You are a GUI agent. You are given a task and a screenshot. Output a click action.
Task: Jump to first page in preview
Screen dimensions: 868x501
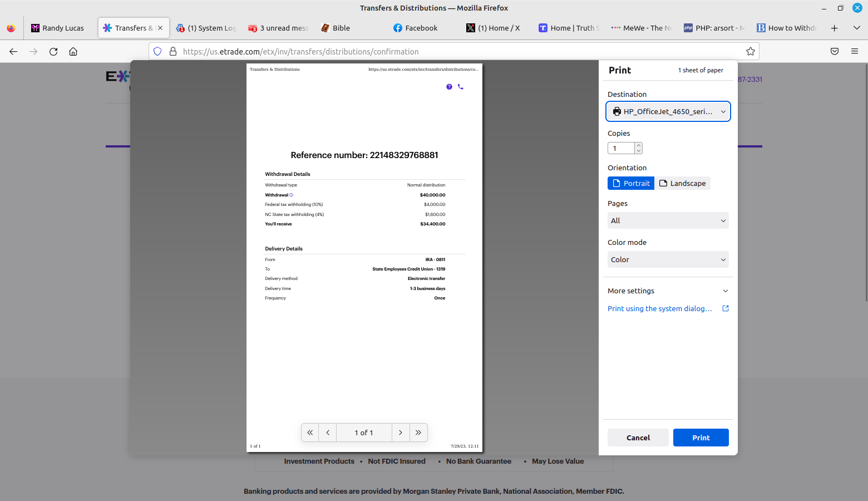(x=310, y=433)
